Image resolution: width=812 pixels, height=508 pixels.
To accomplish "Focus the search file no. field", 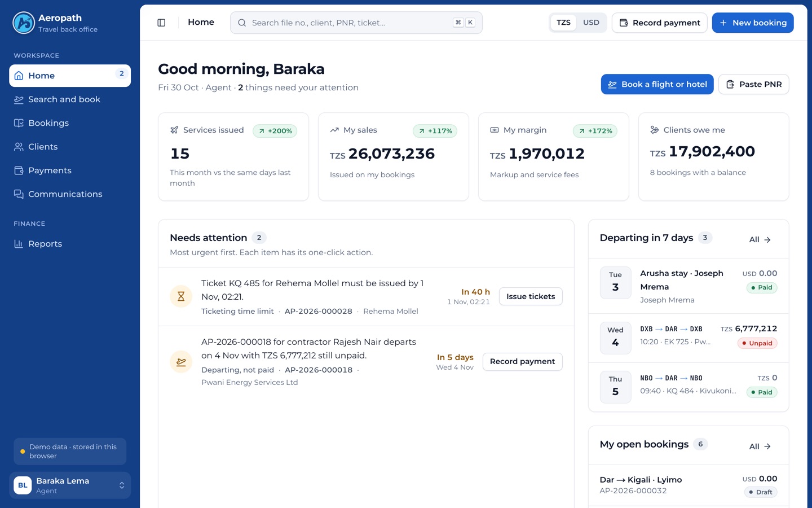I will [356, 23].
